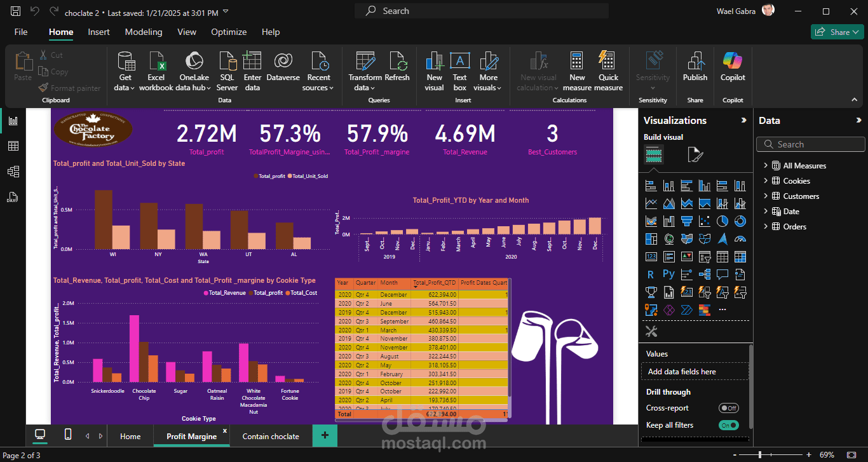Add a new report page with the plus button
The image size is (868, 462).
coord(325,436)
